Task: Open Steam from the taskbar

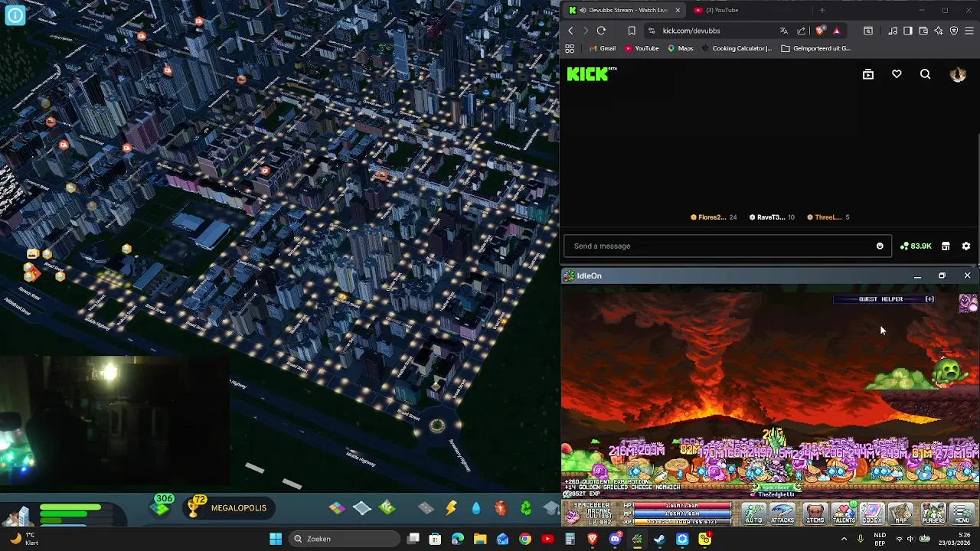Action: [660, 539]
